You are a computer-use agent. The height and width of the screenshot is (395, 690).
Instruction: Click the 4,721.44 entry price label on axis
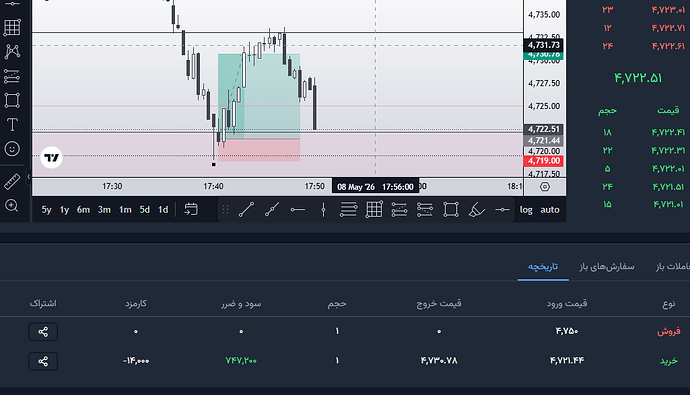tap(544, 140)
